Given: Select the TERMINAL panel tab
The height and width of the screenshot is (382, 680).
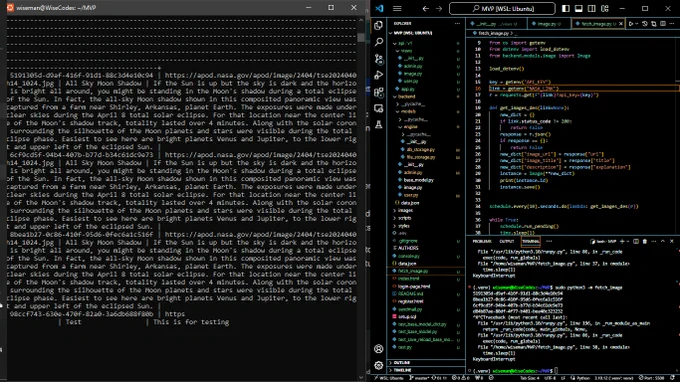Looking at the screenshot, I should click(530, 242).
